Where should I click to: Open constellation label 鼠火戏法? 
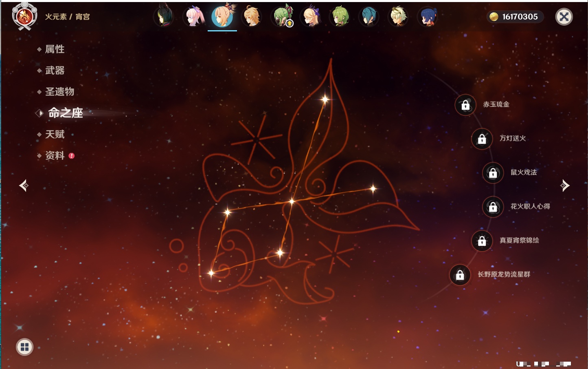(x=524, y=172)
